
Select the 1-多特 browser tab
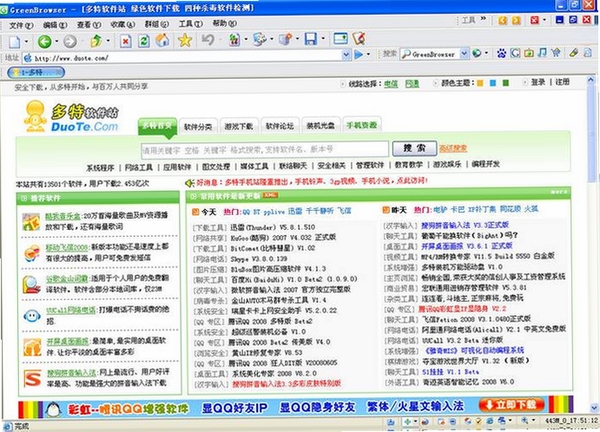[36, 72]
